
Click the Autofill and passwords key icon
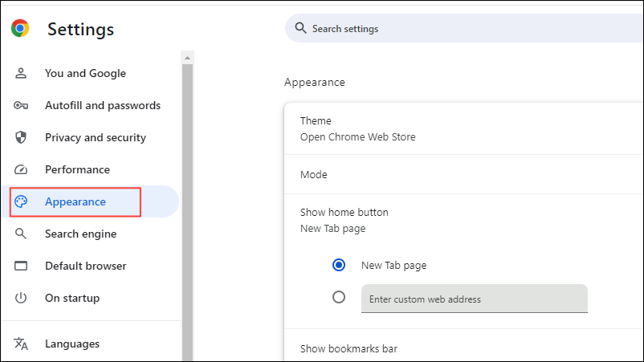click(x=22, y=105)
